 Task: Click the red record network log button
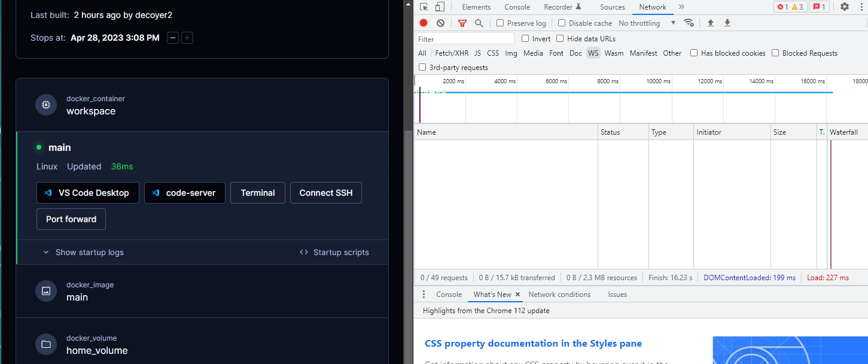pyautogui.click(x=424, y=23)
